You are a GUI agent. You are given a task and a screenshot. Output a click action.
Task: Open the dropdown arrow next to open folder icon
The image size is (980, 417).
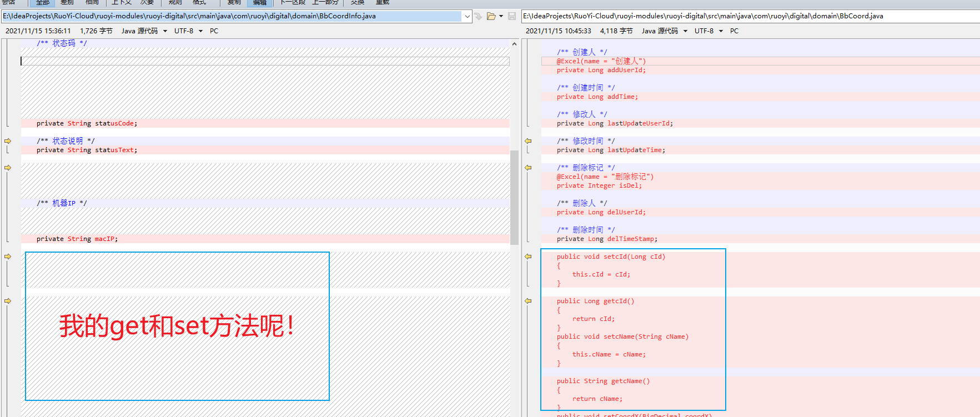coord(501,16)
